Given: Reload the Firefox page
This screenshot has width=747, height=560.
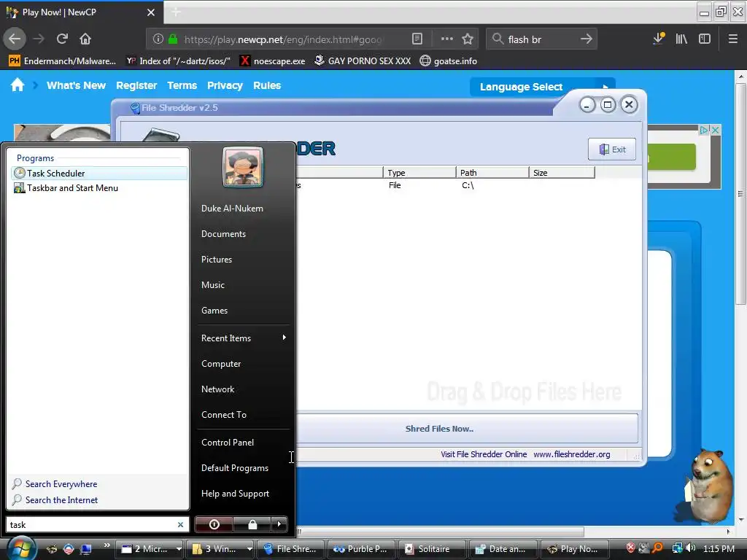Looking at the screenshot, I should tap(63, 39).
